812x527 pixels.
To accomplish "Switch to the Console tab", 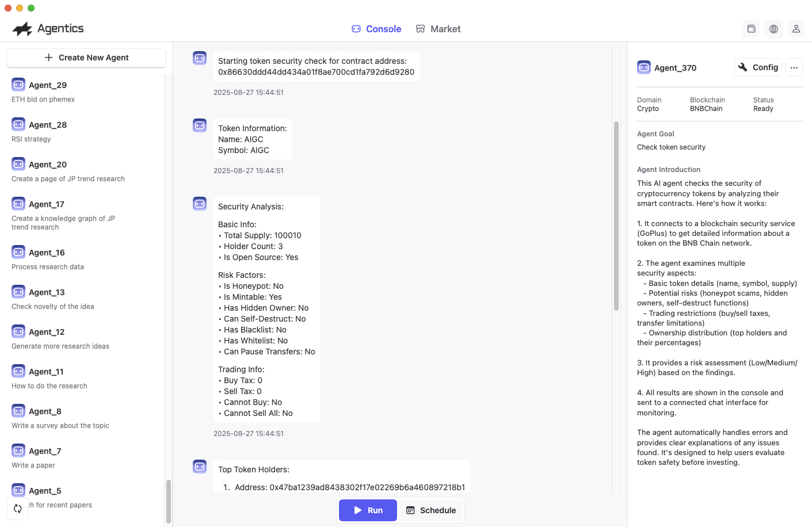I will pyautogui.click(x=376, y=29).
